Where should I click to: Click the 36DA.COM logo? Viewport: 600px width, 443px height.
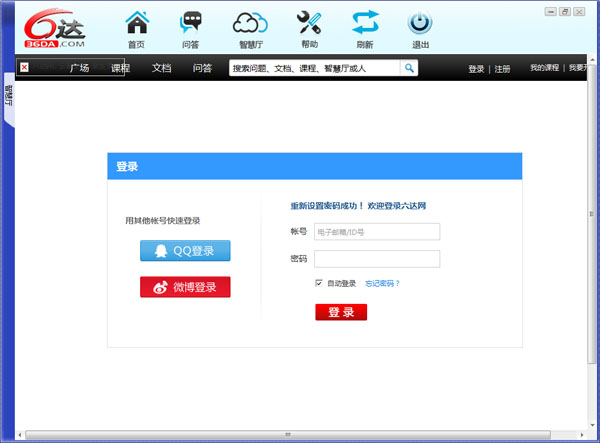tap(56, 27)
